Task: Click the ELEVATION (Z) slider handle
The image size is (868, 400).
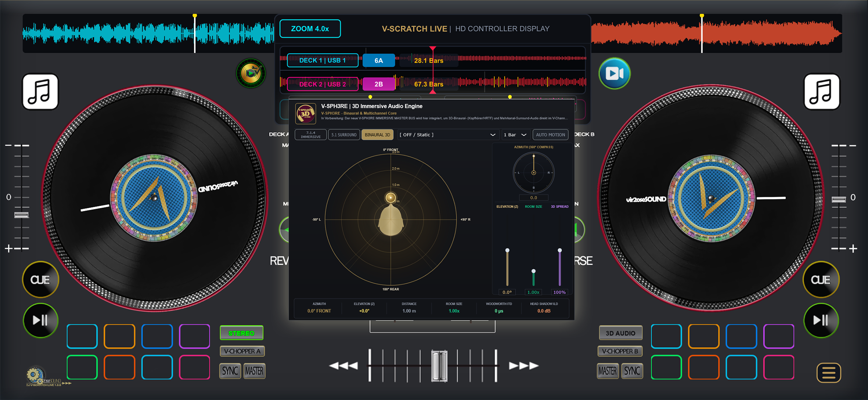Action: tap(507, 250)
